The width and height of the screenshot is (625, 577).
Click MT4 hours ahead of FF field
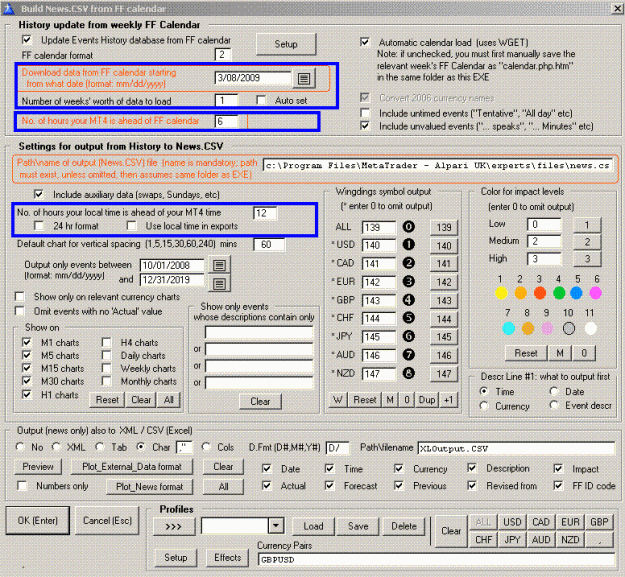pos(226,121)
